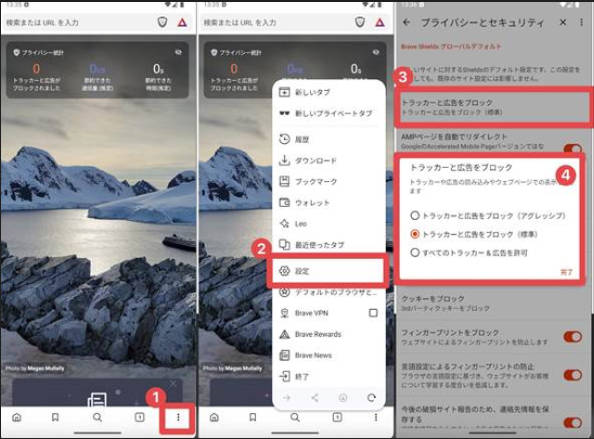Open Brave News from the menu

329,355
